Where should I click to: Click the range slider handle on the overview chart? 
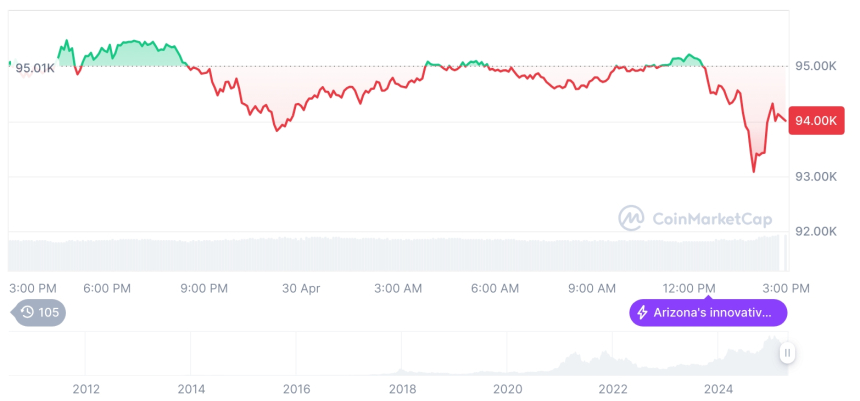[x=788, y=353]
